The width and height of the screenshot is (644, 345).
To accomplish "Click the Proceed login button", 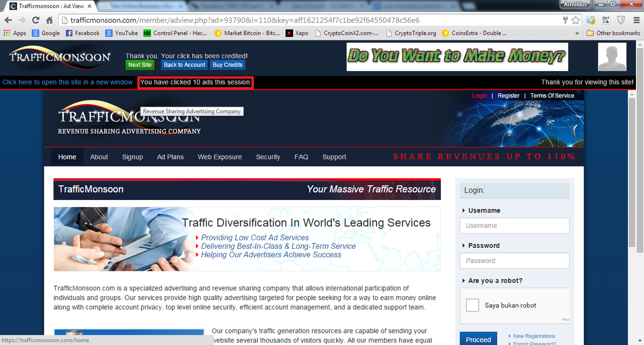I will pos(478,339).
